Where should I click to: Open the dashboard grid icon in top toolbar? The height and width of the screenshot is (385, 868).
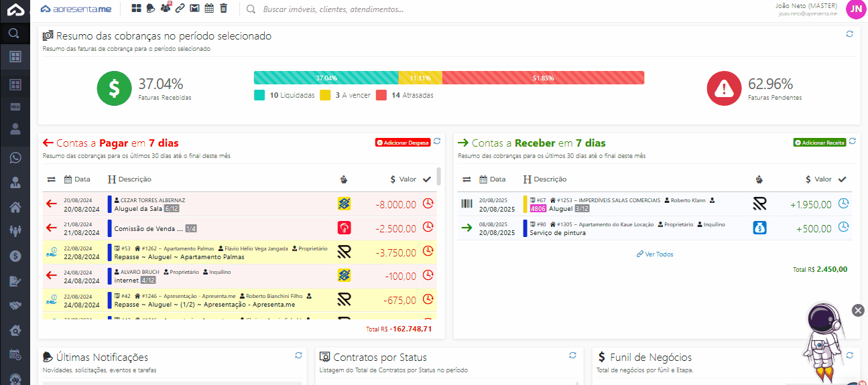click(x=136, y=9)
